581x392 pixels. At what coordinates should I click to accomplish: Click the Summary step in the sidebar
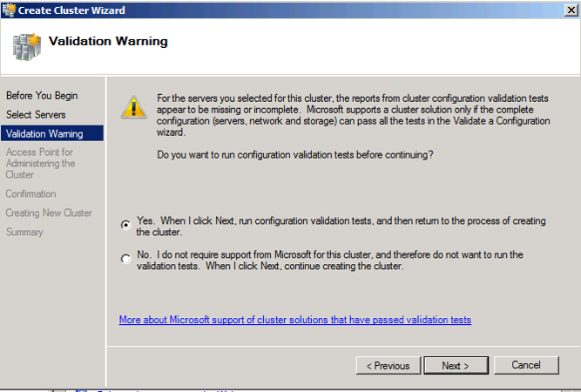[x=24, y=232]
